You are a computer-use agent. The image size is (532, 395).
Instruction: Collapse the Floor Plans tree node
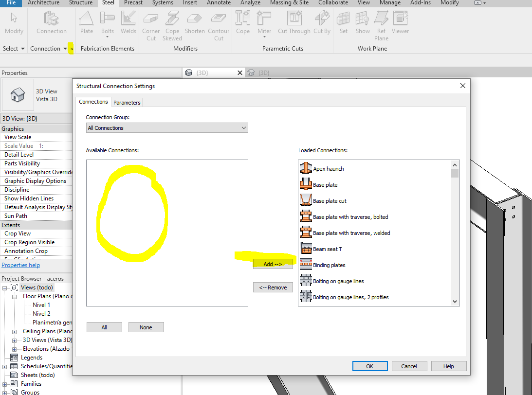[14, 297]
